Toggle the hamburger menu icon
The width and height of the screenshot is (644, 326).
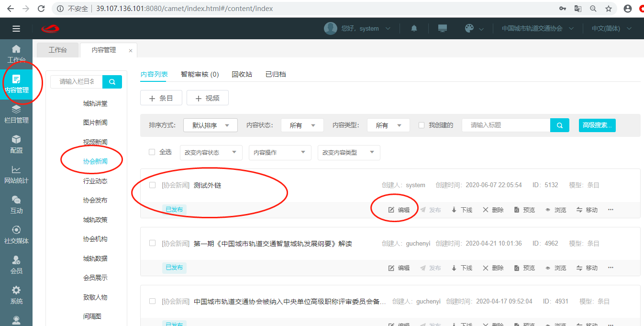coord(16,29)
